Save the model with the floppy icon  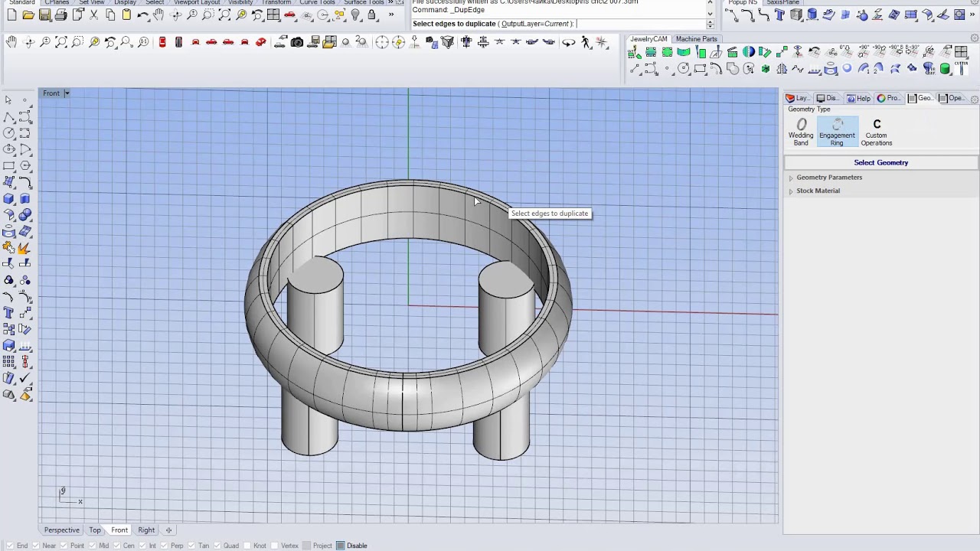[x=44, y=15]
